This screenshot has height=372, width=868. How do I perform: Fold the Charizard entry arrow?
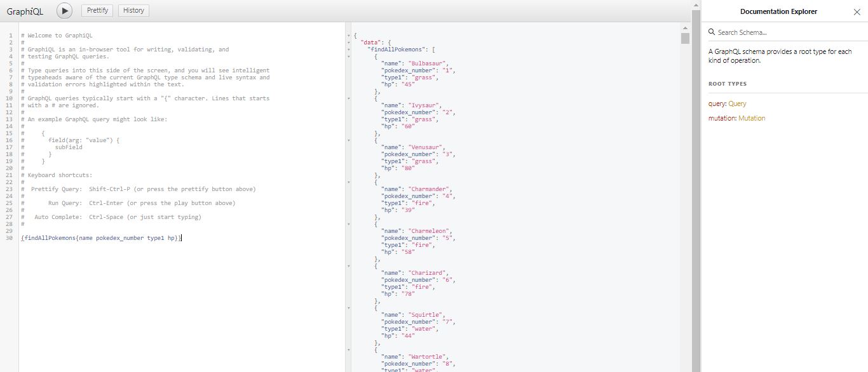click(349, 266)
